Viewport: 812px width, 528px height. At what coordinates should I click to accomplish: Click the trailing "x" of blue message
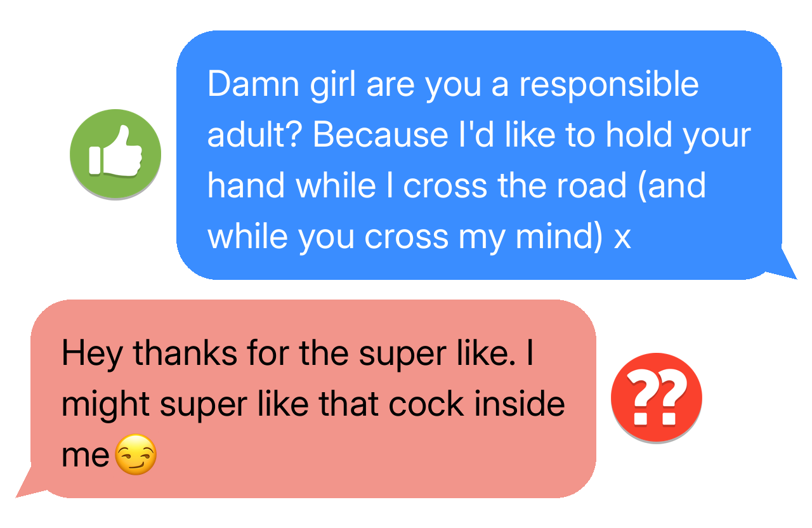623,240
